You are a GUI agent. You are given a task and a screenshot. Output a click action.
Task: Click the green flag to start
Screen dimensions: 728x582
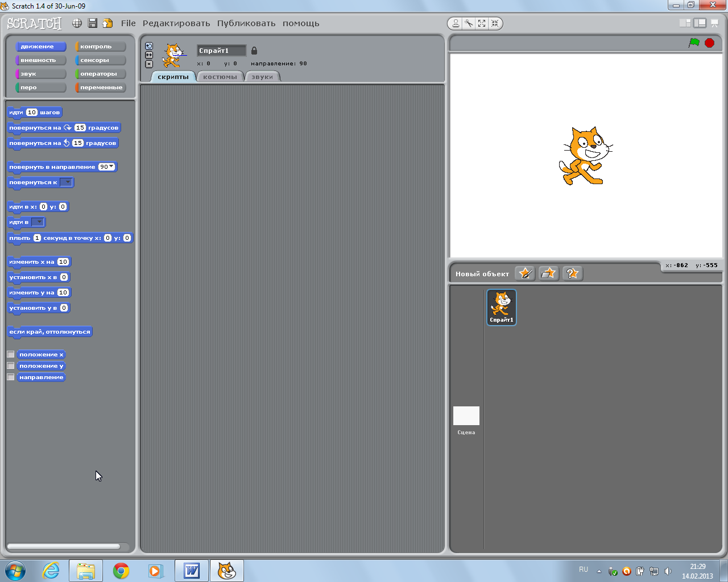pyautogui.click(x=694, y=43)
